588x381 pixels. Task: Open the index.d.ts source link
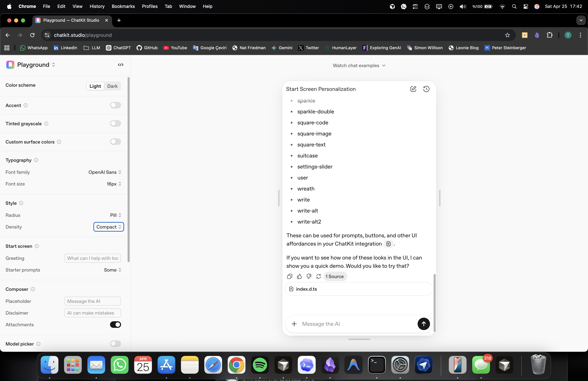click(x=306, y=289)
